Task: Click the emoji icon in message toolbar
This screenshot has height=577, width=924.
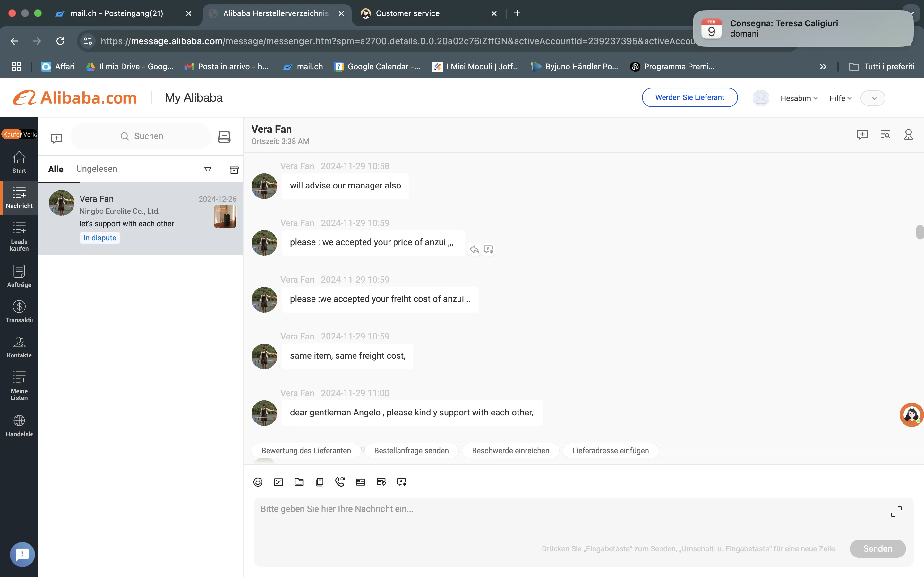Action: click(258, 482)
